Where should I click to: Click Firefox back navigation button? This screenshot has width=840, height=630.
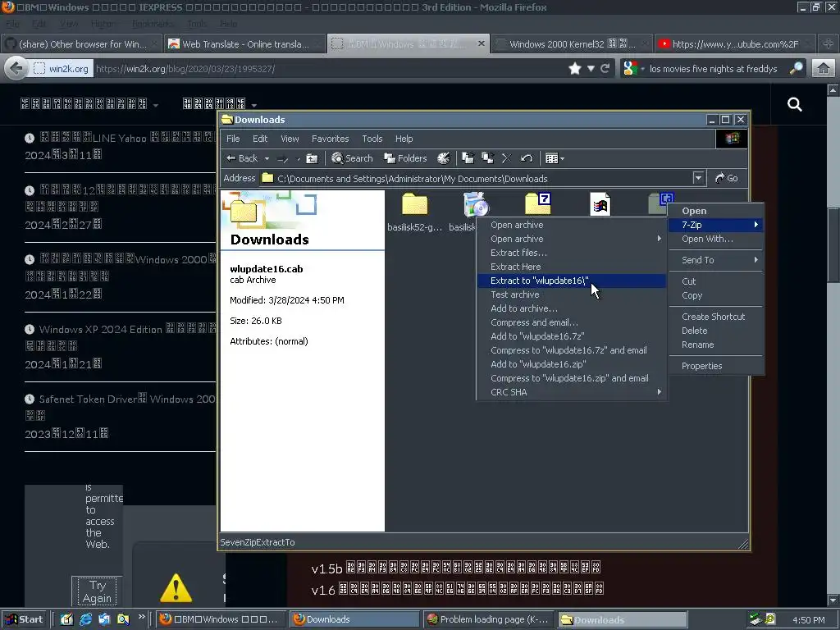pyautogui.click(x=16, y=69)
